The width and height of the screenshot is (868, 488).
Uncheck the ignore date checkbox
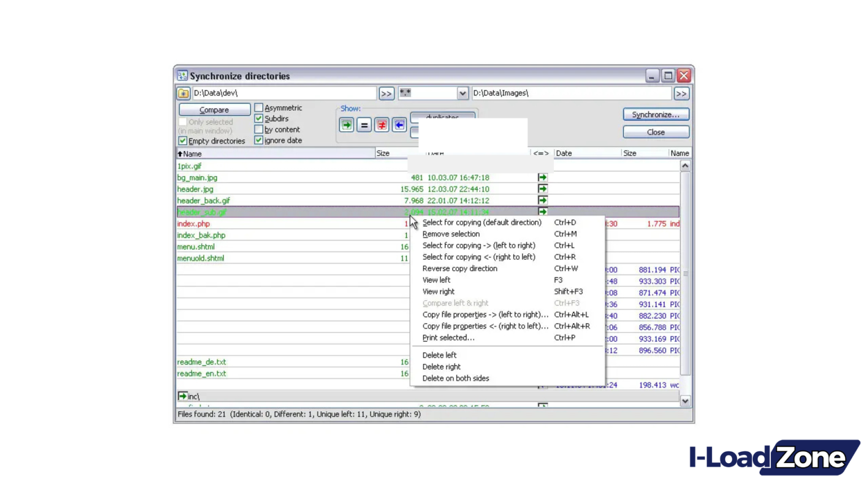point(259,140)
